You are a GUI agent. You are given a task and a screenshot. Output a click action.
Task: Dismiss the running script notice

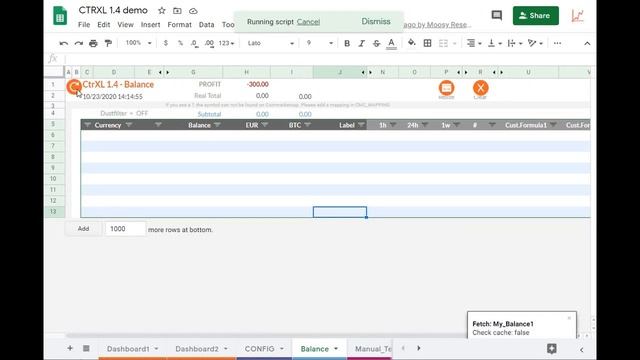pos(376,21)
